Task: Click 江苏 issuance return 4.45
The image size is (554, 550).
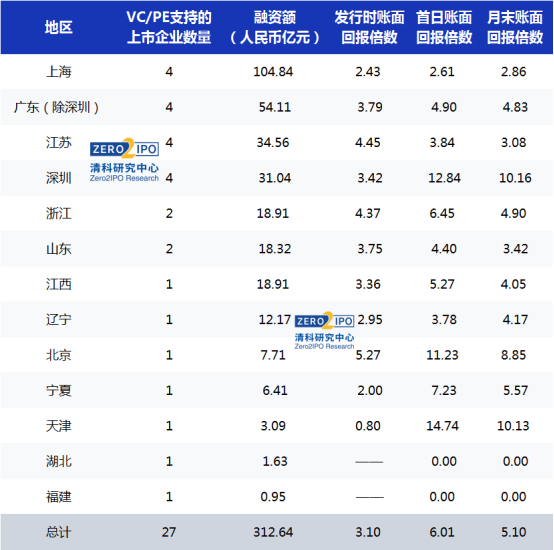Action: [368, 142]
